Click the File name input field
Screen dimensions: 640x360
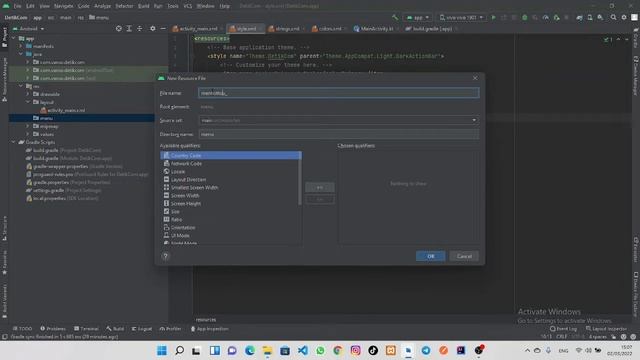tap(338, 93)
